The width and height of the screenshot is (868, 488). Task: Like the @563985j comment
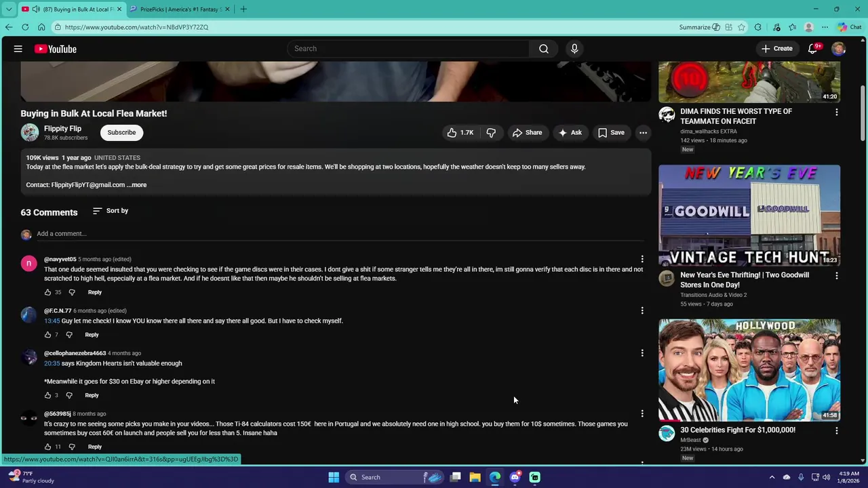[47, 447]
